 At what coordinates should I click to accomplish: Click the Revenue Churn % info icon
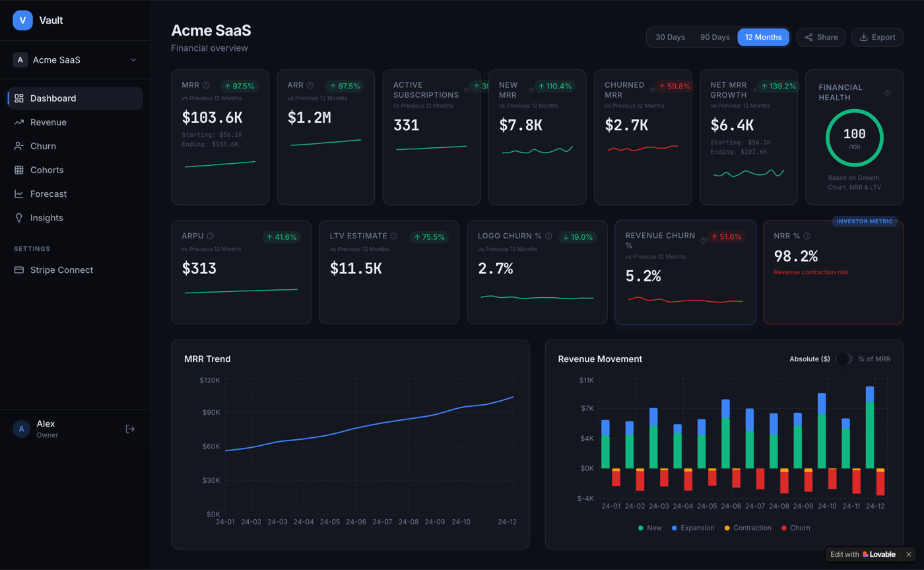point(704,240)
